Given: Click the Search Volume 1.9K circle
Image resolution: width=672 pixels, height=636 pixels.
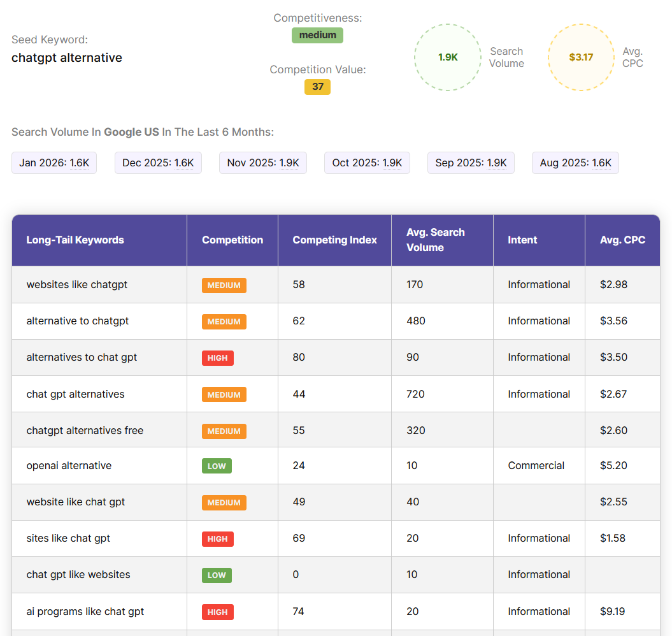Looking at the screenshot, I should [x=448, y=57].
